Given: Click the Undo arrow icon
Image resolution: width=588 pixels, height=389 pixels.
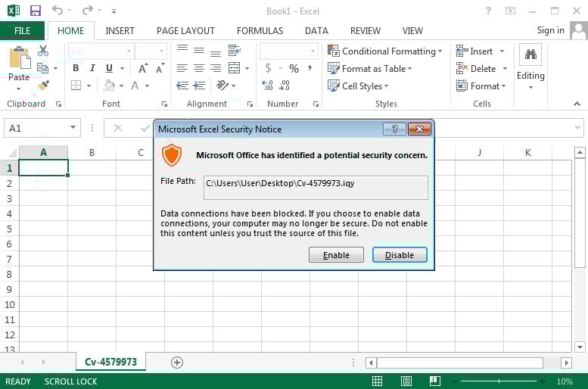Looking at the screenshot, I should pos(58,10).
